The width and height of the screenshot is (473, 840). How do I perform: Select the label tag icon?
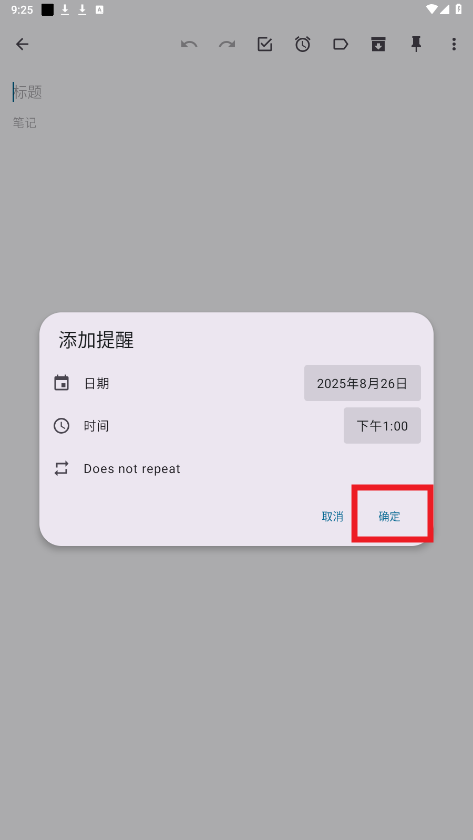[340, 44]
